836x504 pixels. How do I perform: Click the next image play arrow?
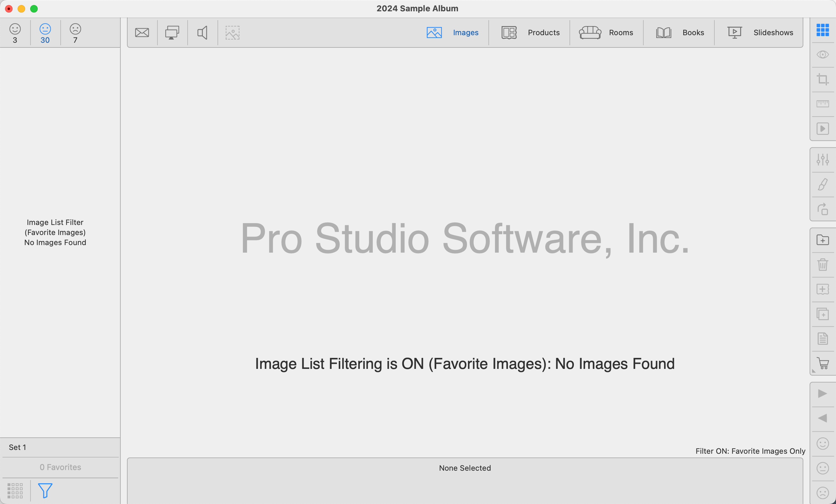click(x=822, y=393)
